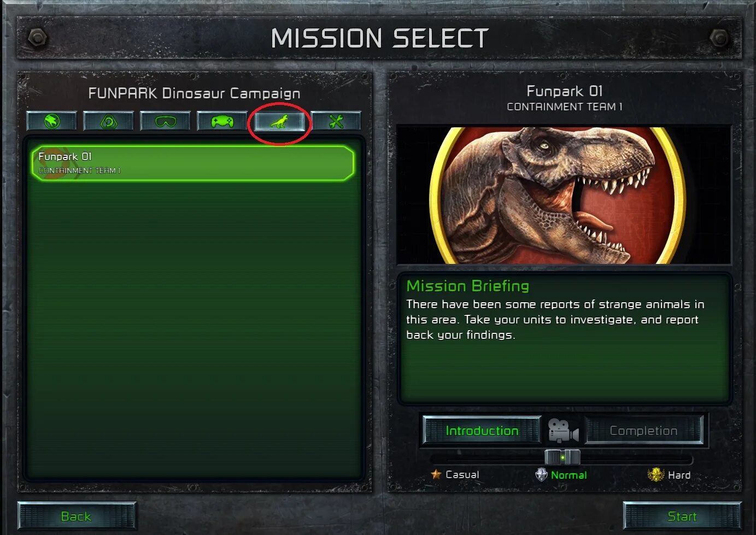Viewport: 756px width, 535px height.
Task: Click the difficulty slider handle
Action: tap(562, 457)
